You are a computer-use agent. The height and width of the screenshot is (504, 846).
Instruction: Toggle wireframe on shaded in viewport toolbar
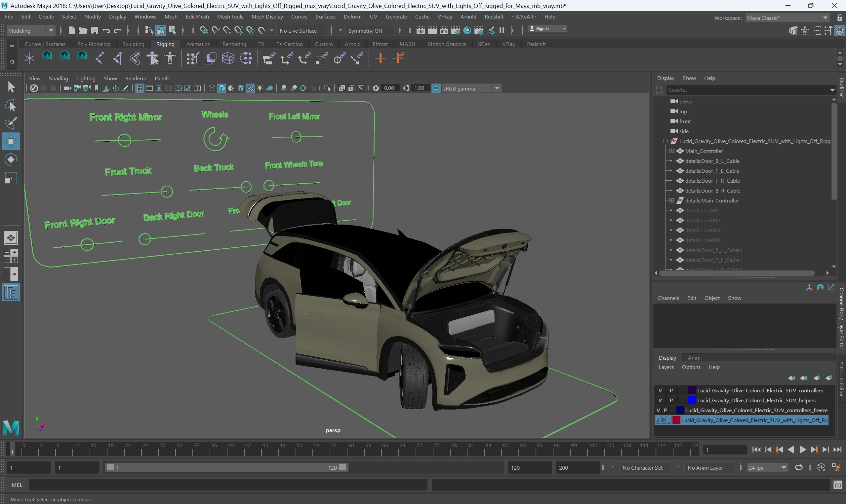tap(241, 88)
